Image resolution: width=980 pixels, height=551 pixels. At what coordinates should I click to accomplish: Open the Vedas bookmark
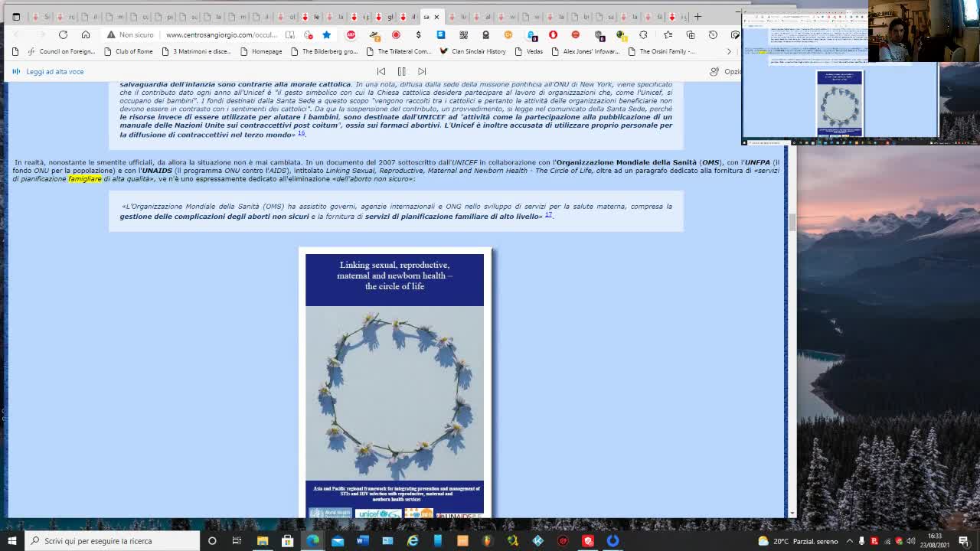click(x=528, y=51)
